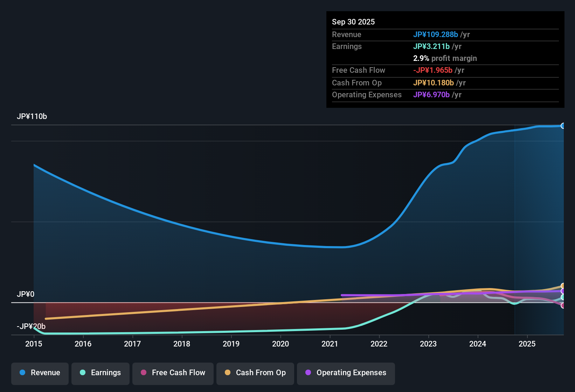Click the 2.9% profit margin text
This screenshot has width=575, height=392.
[445, 58]
